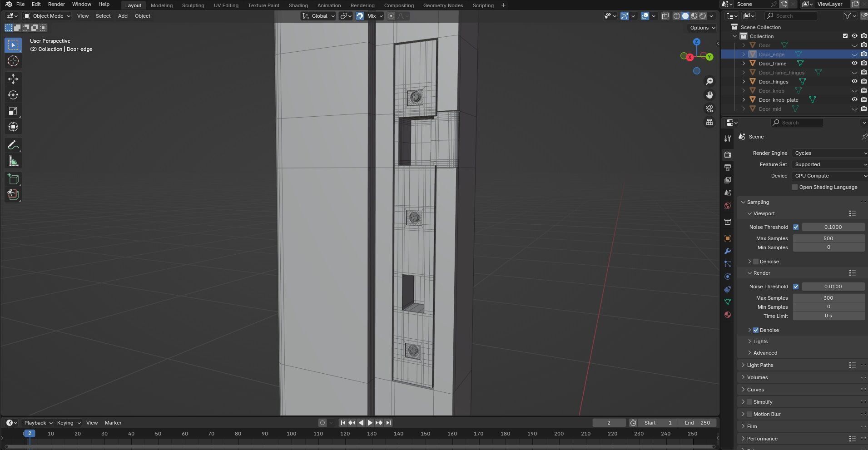Click the Options button
Image resolution: width=868 pixels, height=450 pixels.
702,28
